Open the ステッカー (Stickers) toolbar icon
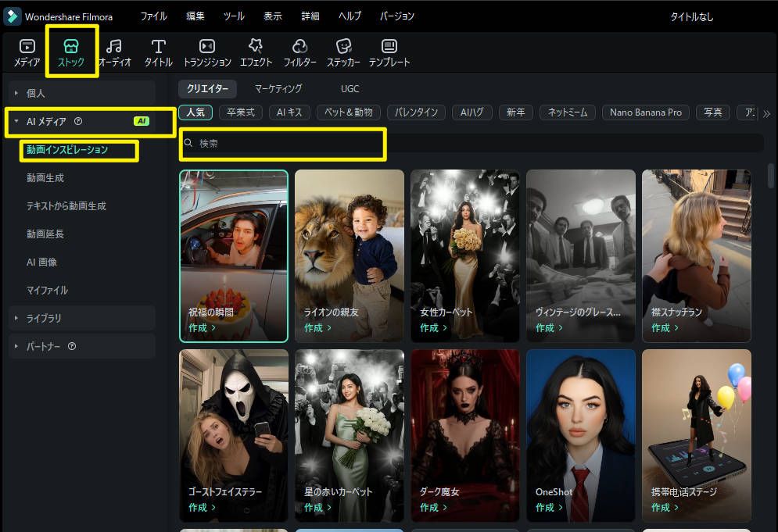 coord(344,52)
